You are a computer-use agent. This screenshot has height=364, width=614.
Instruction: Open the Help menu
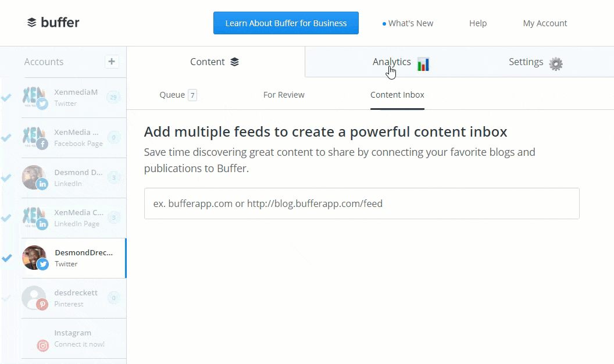(478, 23)
